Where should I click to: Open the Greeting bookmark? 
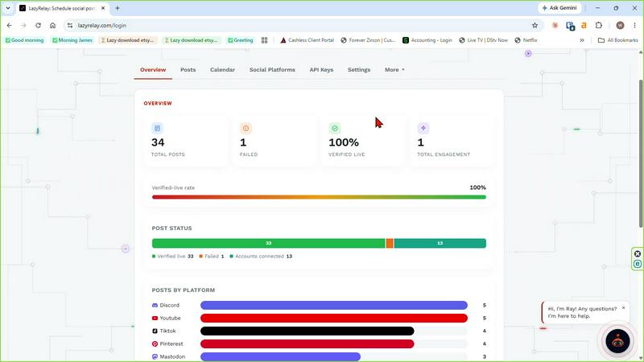[x=241, y=40]
